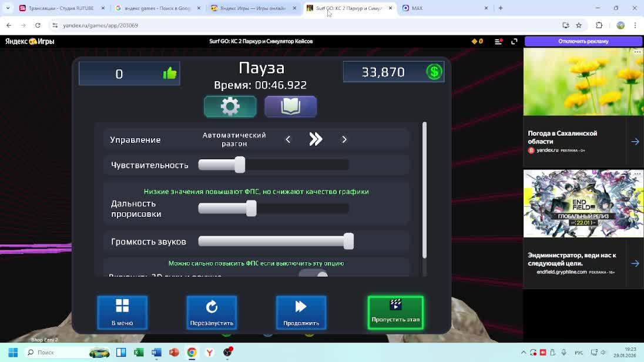Click the Громкость звуков slider handle
The width and height of the screenshot is (644, 362).
348,241
